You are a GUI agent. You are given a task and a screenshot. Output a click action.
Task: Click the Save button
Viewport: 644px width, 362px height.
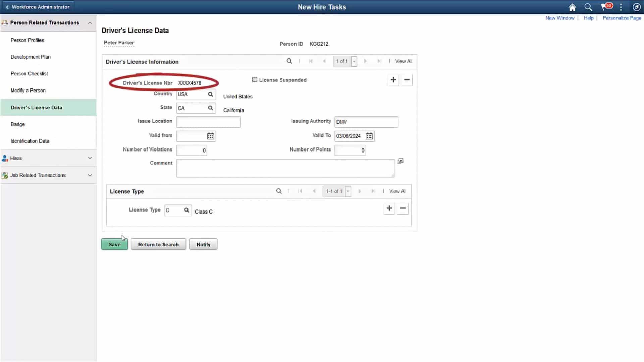(x=114, y=245)
